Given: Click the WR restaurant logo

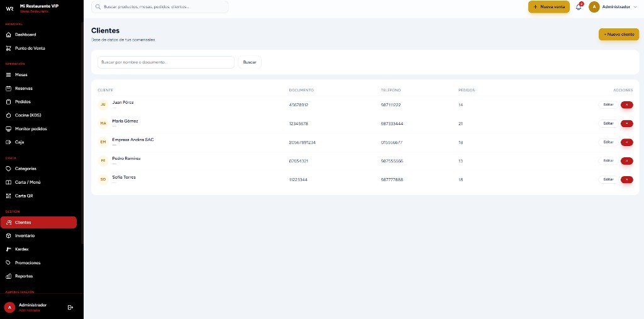Looking at the screenshot, I should (x=9, y=8).
